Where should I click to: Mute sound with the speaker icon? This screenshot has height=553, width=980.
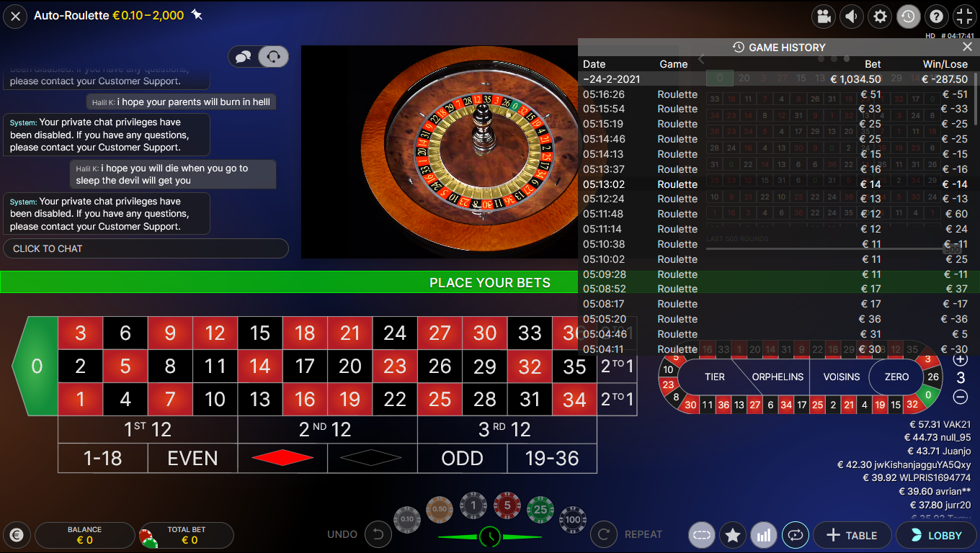pyautogui.click(x=852, y=16)
